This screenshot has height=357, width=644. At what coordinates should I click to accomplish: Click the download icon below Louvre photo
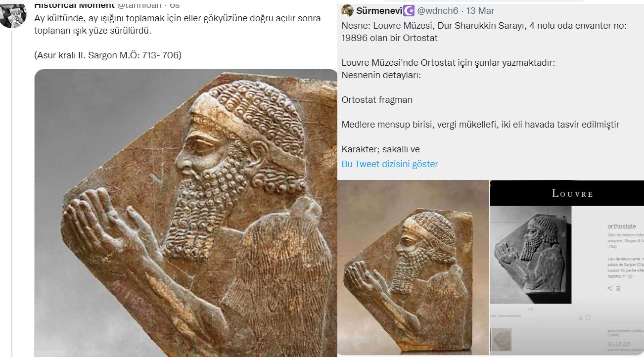(581, 317)
